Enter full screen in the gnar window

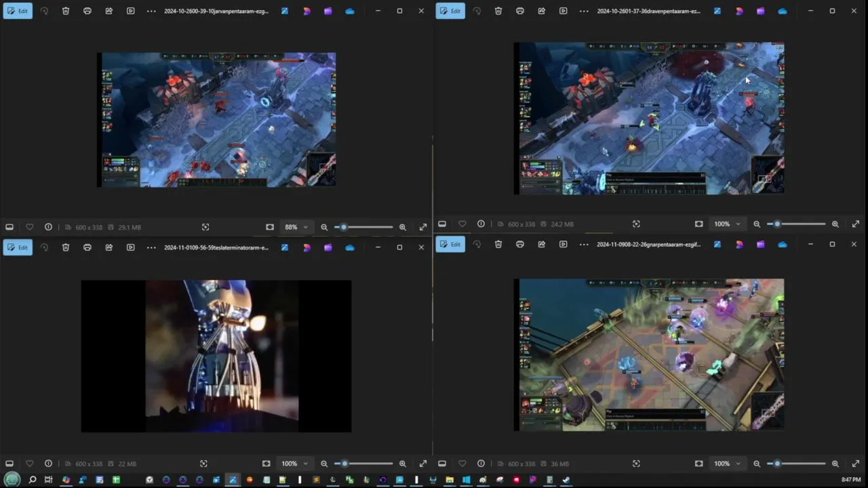[x=856, y=464]
